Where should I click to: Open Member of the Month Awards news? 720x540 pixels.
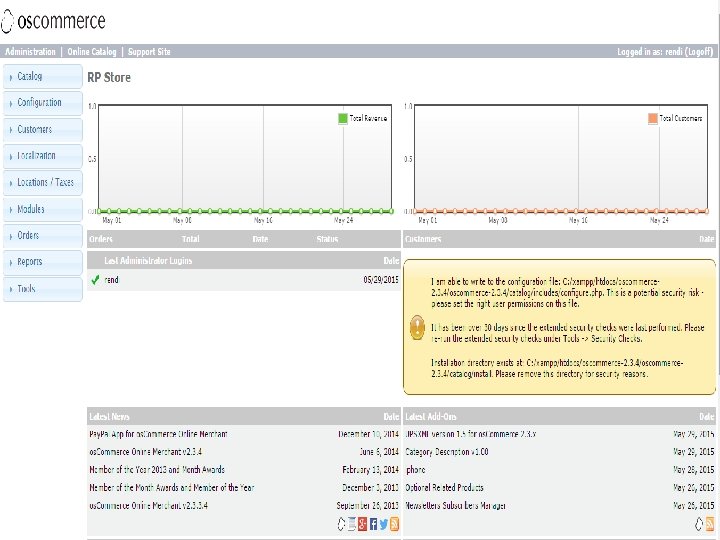tap(172, 488)
